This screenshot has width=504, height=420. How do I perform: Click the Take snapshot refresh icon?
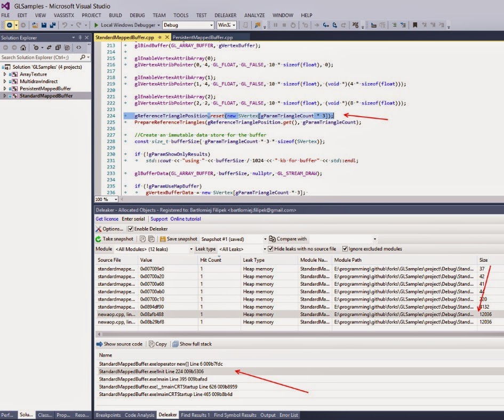(99, 239)
